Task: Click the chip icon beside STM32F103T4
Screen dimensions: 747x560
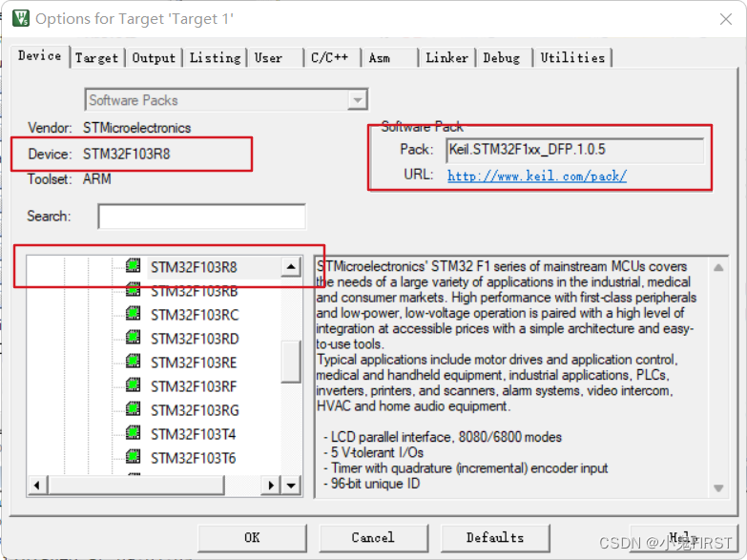Action: coord(134,432)
